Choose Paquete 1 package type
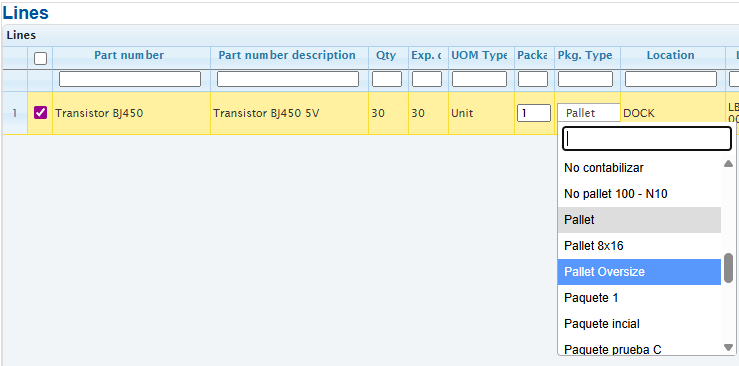739x366 pixels. click(639, 298)
